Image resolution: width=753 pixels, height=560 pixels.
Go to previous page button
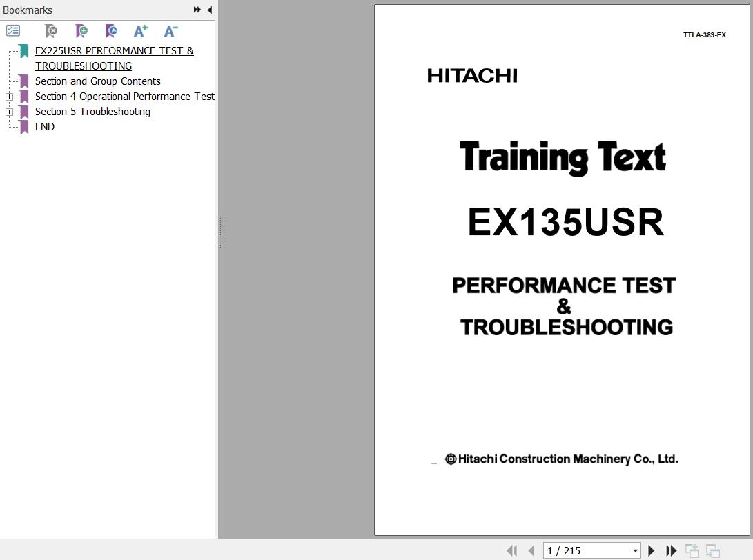[531, 550]
